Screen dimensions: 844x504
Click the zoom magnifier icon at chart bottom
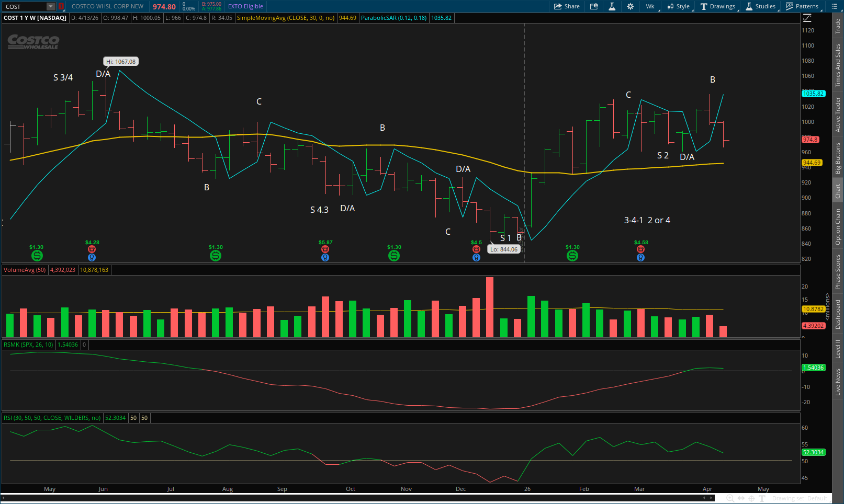pos(730,498)
